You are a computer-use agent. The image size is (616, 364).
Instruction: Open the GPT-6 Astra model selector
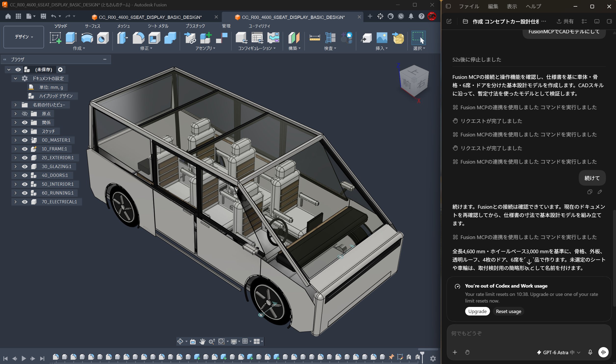click(558, 352)
